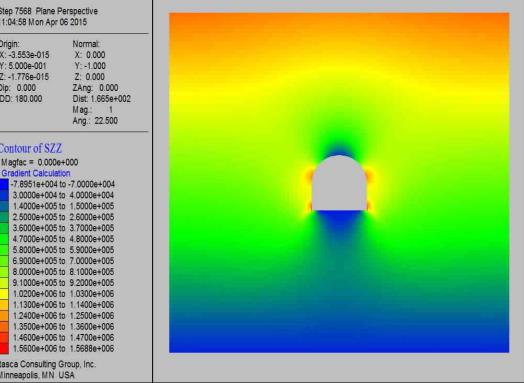
Task: Click the orange swatch for 1.2400e+006 range
Action: [4, 316]
